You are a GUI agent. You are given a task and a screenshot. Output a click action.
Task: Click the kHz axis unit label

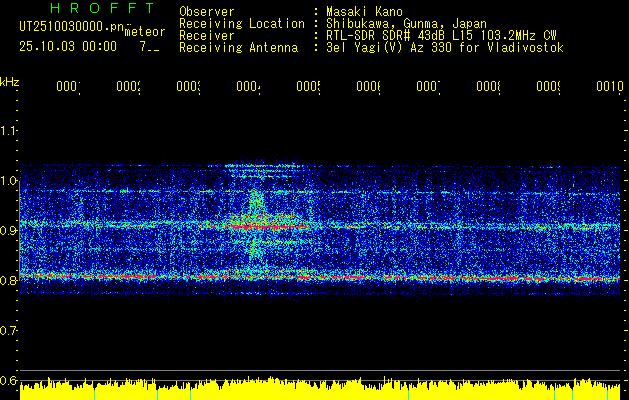[x=9, y=82]
